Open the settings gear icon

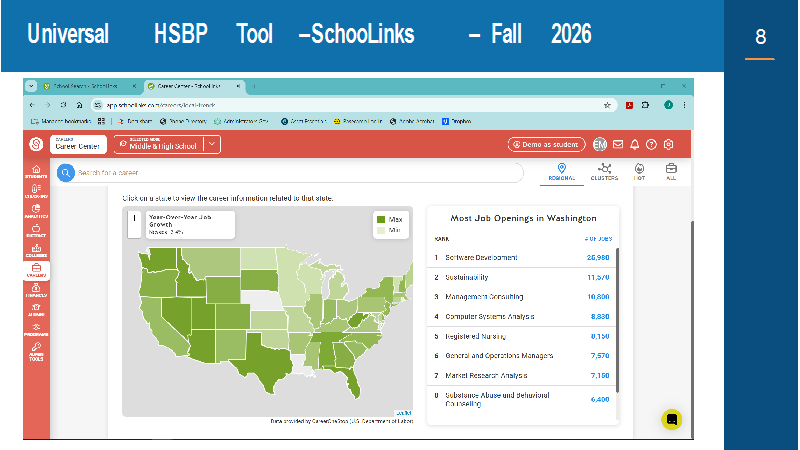668,144
